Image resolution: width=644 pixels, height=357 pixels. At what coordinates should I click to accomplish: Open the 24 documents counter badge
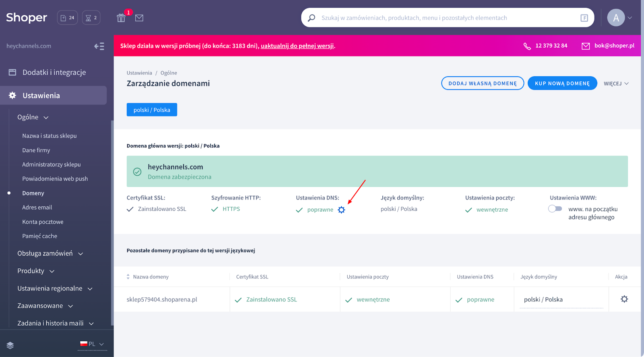pyautogui.click(x=67, y=18)
